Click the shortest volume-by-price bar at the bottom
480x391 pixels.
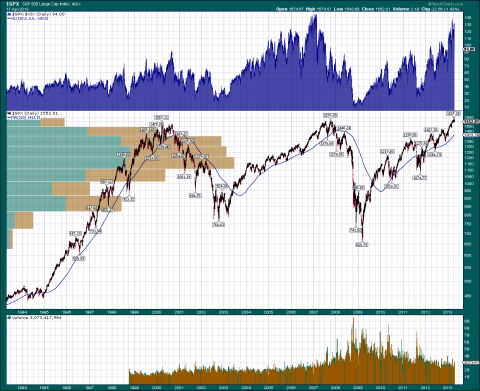pos(10,239)
